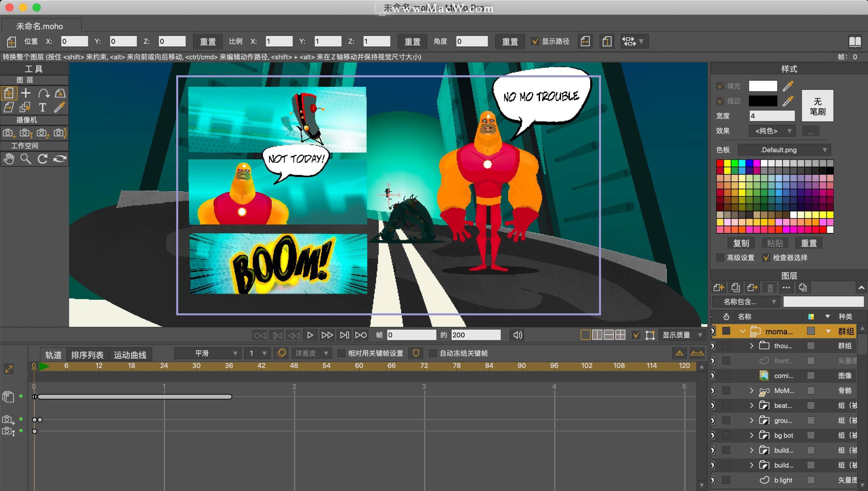This screenshot has width=868, height=491.
Task: Enable the 相对用关键帧设置 checkbox
Action: (342, 353)
